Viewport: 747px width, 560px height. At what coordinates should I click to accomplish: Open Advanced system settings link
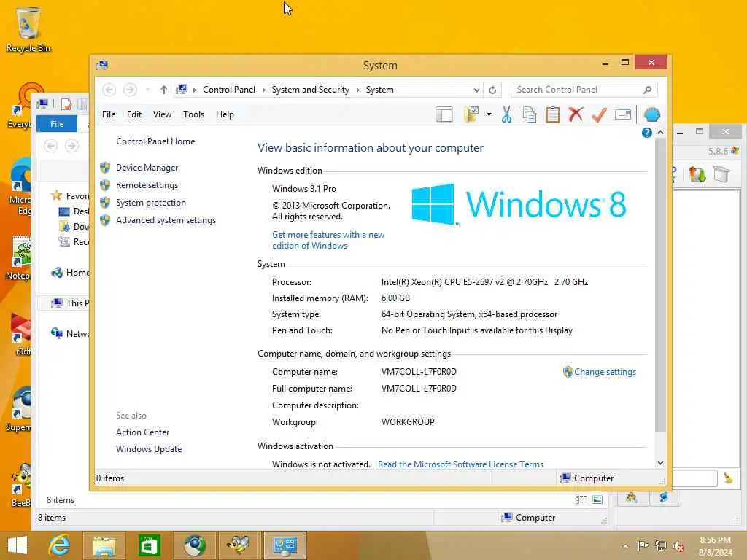click(x=166, y=220)
